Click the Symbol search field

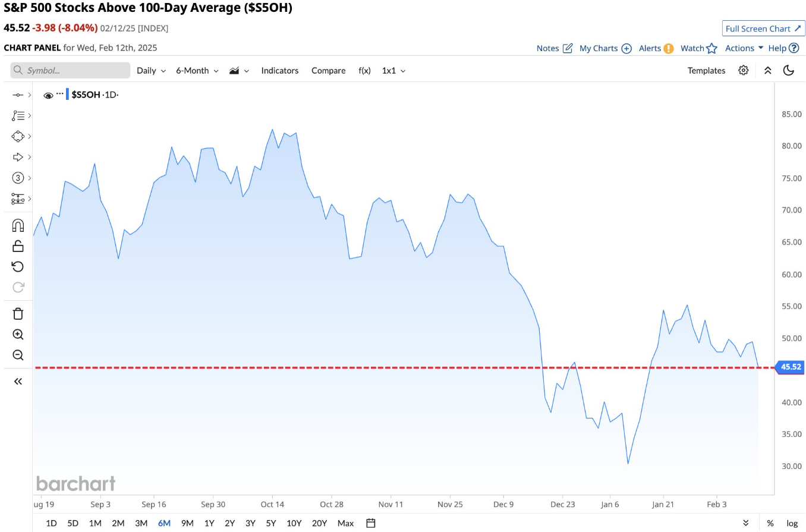[x=70, y=70]
